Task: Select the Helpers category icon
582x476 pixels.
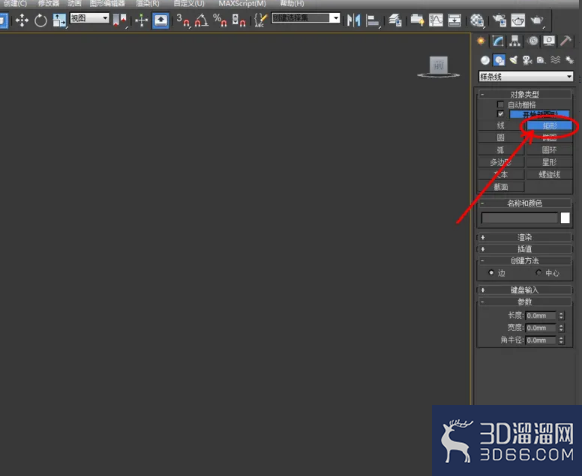Action: tap(541, 60)
